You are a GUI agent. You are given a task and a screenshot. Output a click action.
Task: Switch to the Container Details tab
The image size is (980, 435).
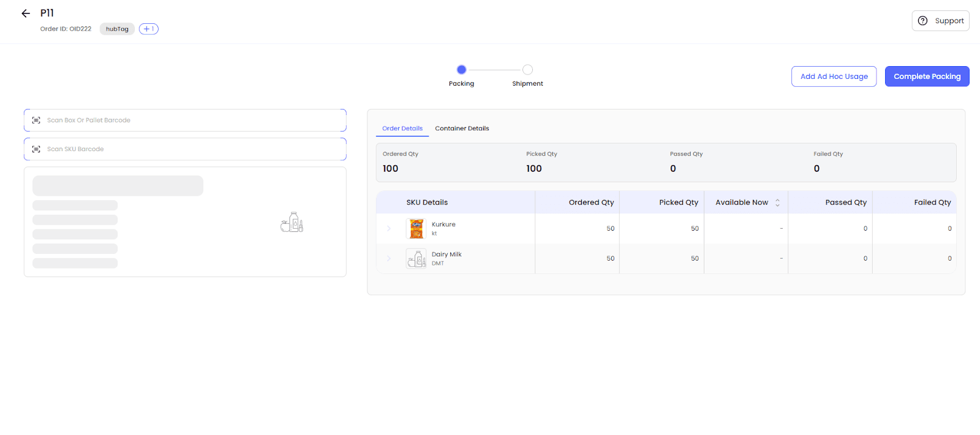(x=462, y=128)
